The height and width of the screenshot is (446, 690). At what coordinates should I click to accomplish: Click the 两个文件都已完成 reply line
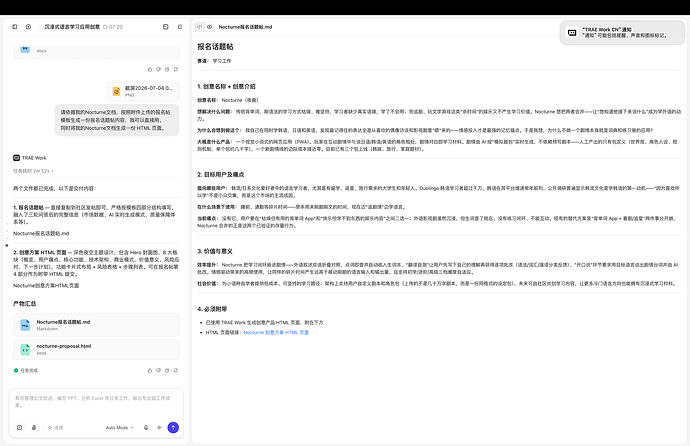pyautogui.click(x=55, y=188)
